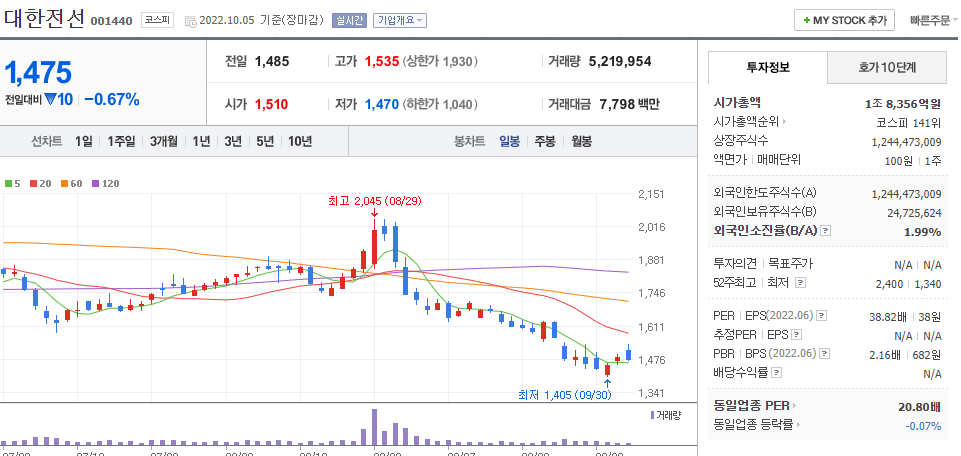The image size is (961, 456).
Task: Click the calendar icon beside 2022.10.05
Action: pyautogui.click(x=189, y=21)
